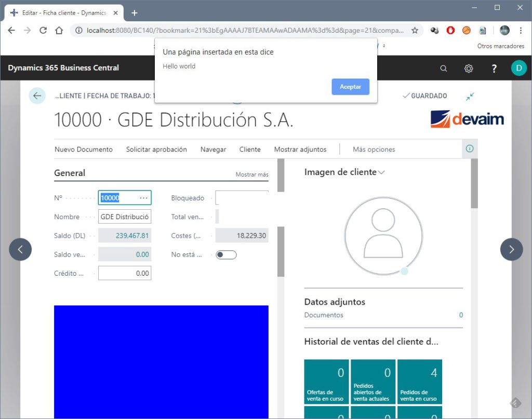Click the Aceptar button in the dialog
The width and height of the screenshot is (532, 419).
(x=350, y=87)
